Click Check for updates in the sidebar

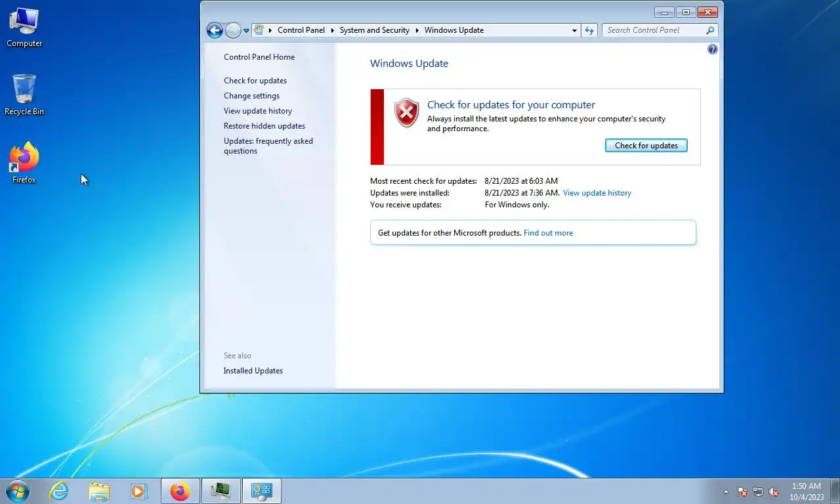pyautogui.click(x=255, y=81)
